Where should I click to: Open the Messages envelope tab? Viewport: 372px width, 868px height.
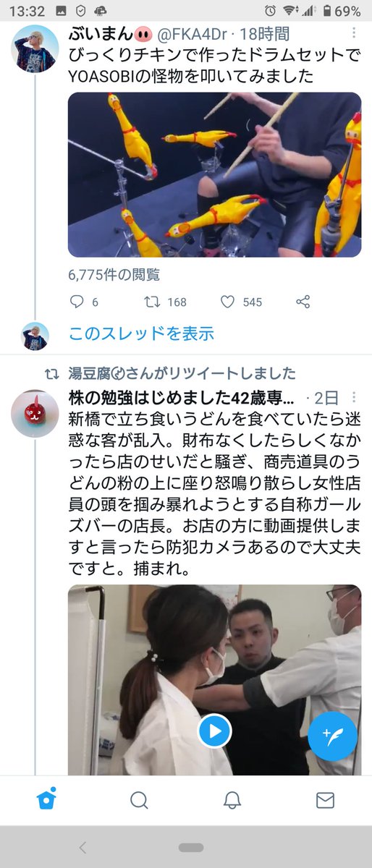tap(325, 799)
